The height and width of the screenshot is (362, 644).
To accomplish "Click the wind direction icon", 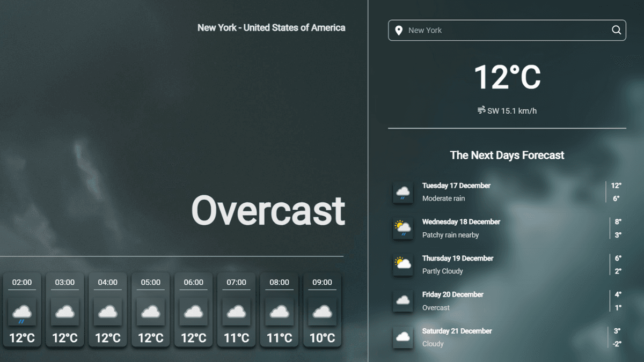I will (x=481, y=110).
